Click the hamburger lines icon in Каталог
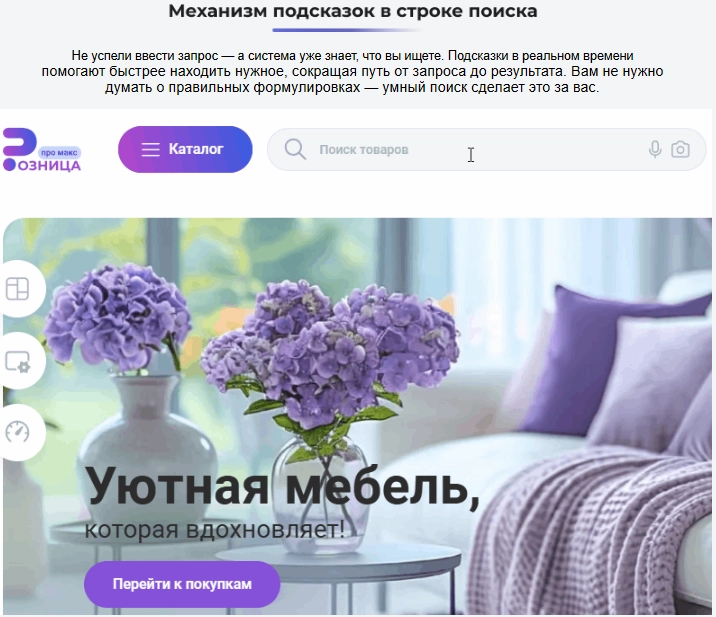Screen dimensions: 716x617 [x=150, y=149]
